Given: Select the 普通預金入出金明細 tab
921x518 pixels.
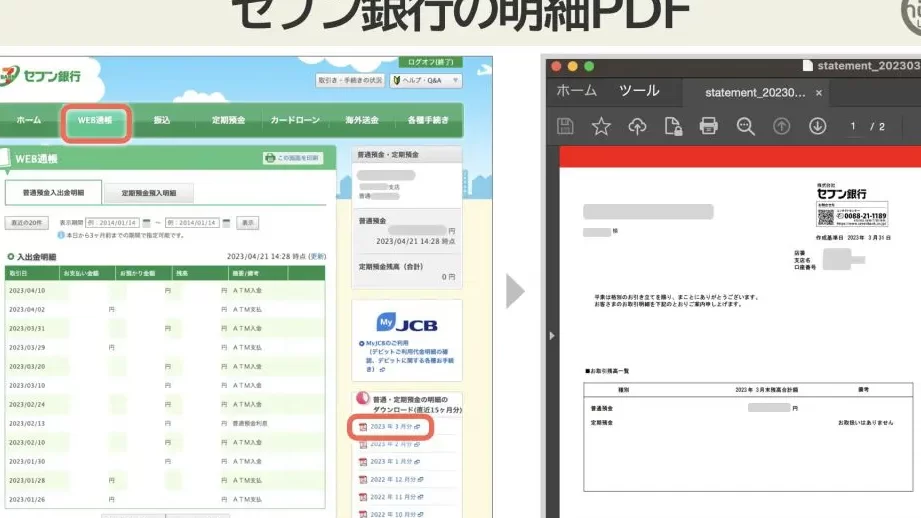Looking at the screenshot, I should point(53,193).
